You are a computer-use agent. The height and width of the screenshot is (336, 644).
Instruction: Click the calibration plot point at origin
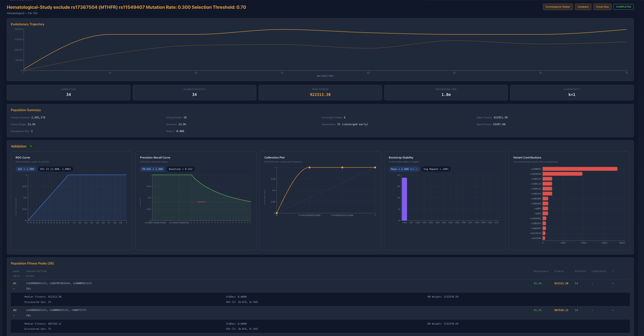point(276,213)
